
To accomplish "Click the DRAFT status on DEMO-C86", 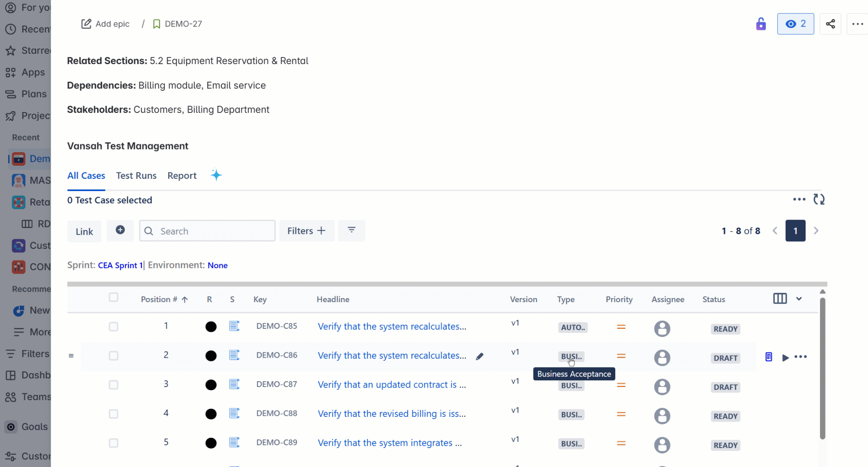I will [726, 358].
